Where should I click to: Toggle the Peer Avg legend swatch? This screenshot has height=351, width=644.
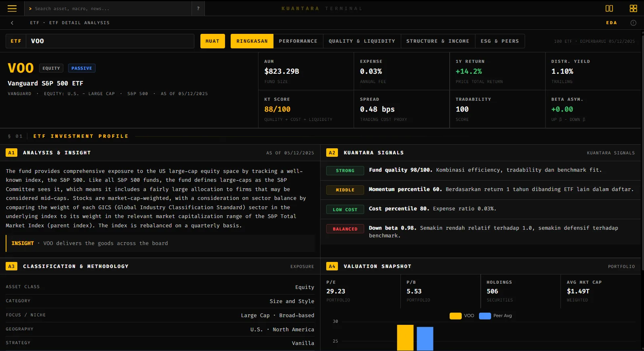(485, 316)
